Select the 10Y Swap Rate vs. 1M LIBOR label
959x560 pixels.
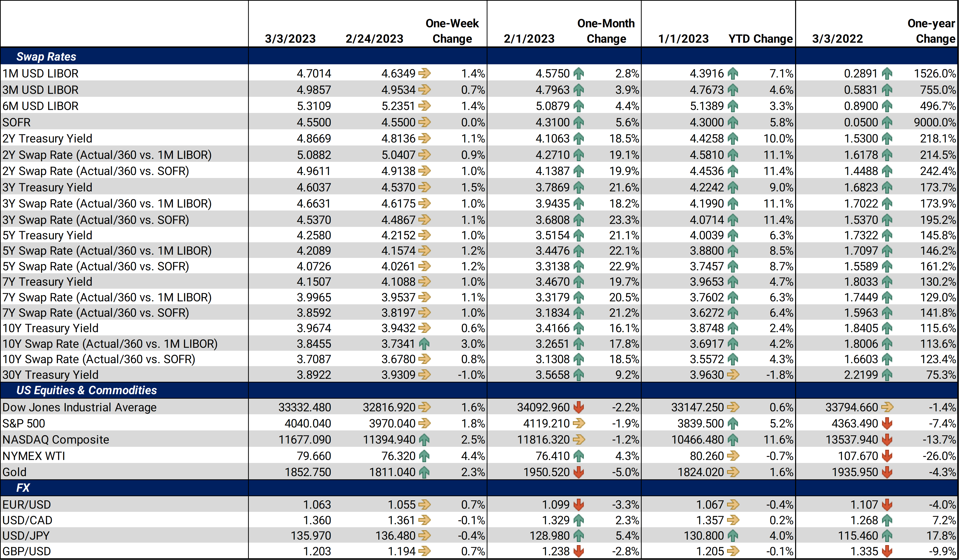pyautogui.click(x=110, y=344)
